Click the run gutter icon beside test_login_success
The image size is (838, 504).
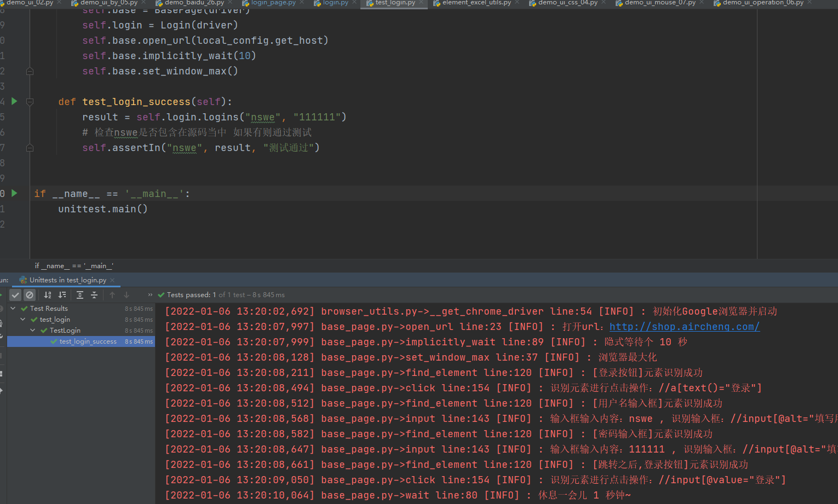(14, 101)
